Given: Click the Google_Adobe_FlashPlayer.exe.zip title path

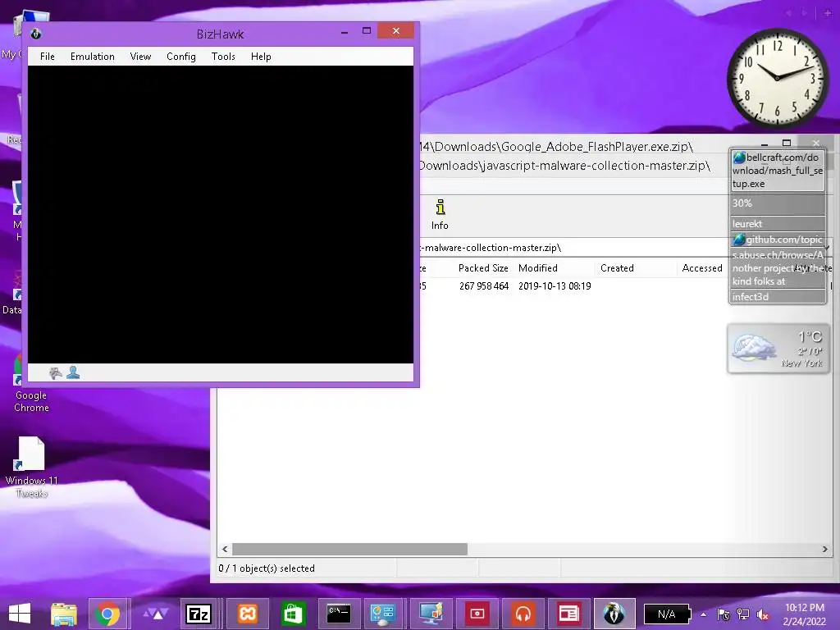Looking at the screenshot, I should (x=556, y=146).
